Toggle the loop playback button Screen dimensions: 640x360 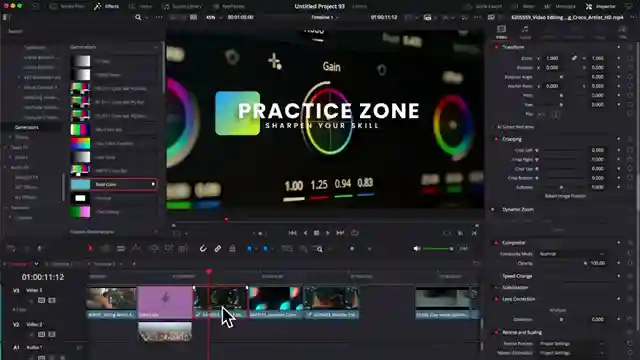click(355, 233)
